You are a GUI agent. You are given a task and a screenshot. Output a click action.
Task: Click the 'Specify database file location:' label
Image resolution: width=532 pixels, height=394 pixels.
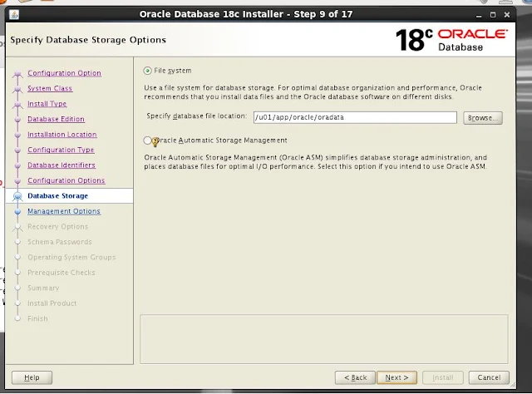196,116
